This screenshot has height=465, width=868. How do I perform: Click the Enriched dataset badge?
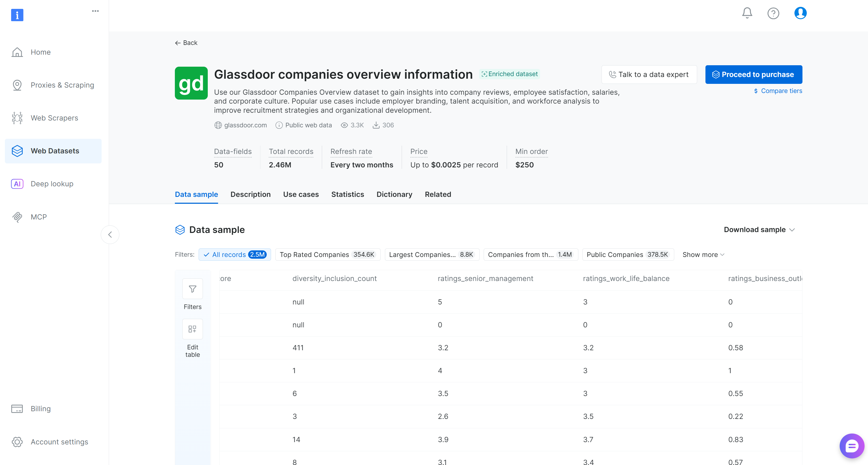(x=509, y=74)
